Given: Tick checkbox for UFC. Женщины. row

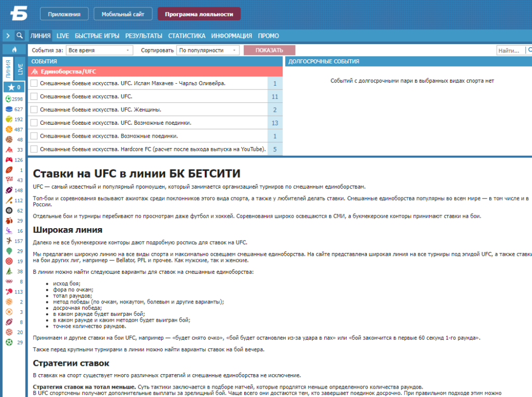Looking at the screenshot, I should click(x=34, y=110).
